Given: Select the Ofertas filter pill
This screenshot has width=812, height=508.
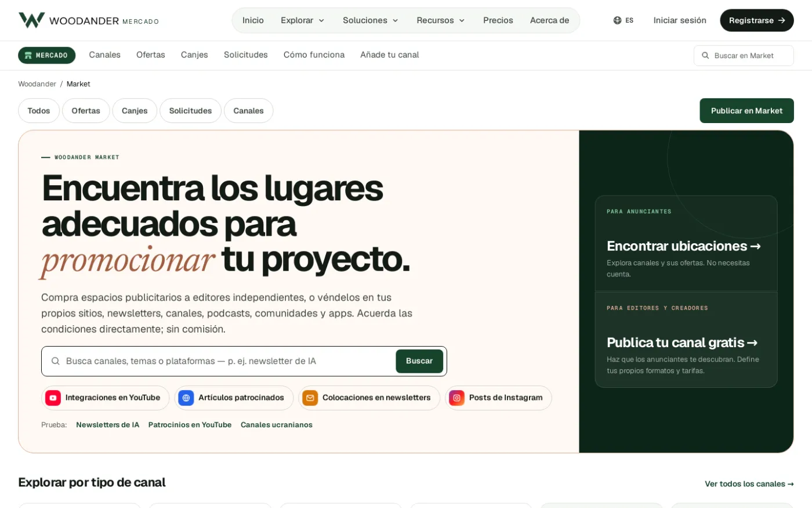Looking at the screenshot, I should click(x=86, y=111).
